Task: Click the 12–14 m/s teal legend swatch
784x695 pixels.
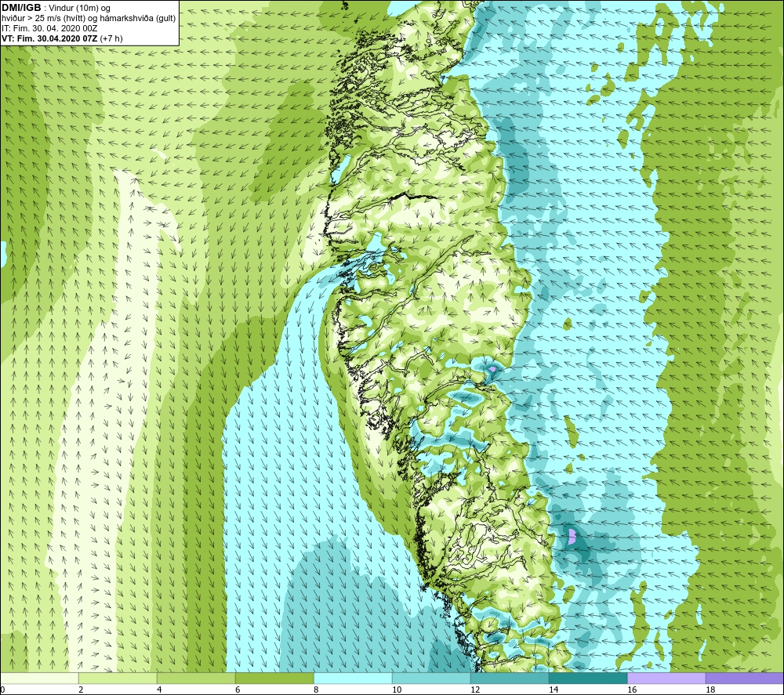Action: click(x=510, y=678)
